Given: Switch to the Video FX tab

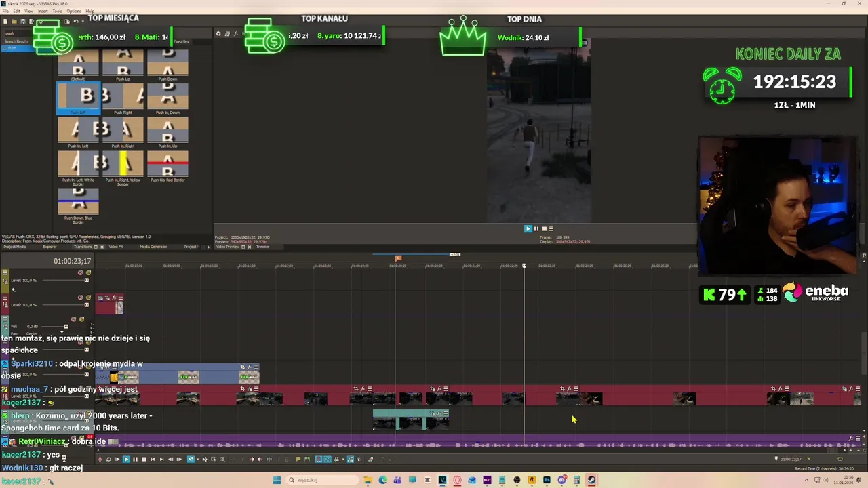Looking at the screenshot, I should pos(116,247).
